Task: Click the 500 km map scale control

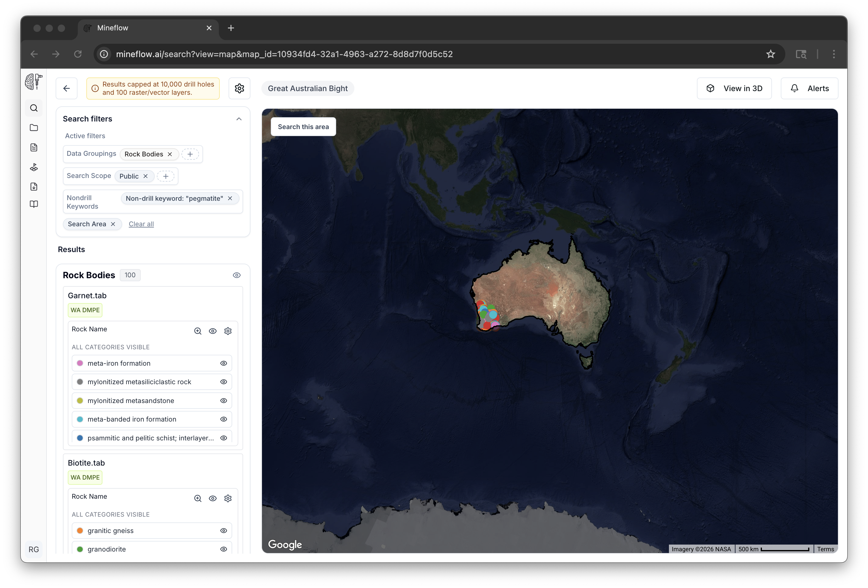Action: [x=774, y=549]
